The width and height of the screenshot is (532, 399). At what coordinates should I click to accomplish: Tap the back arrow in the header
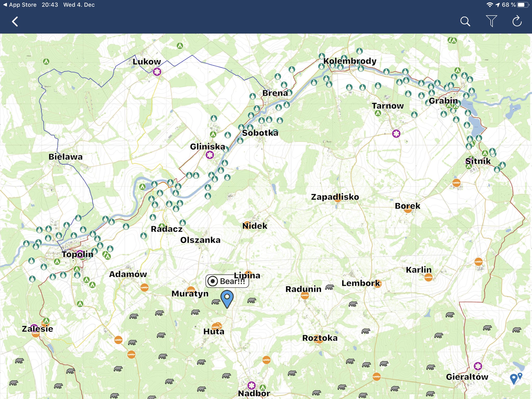click(15, 22)
